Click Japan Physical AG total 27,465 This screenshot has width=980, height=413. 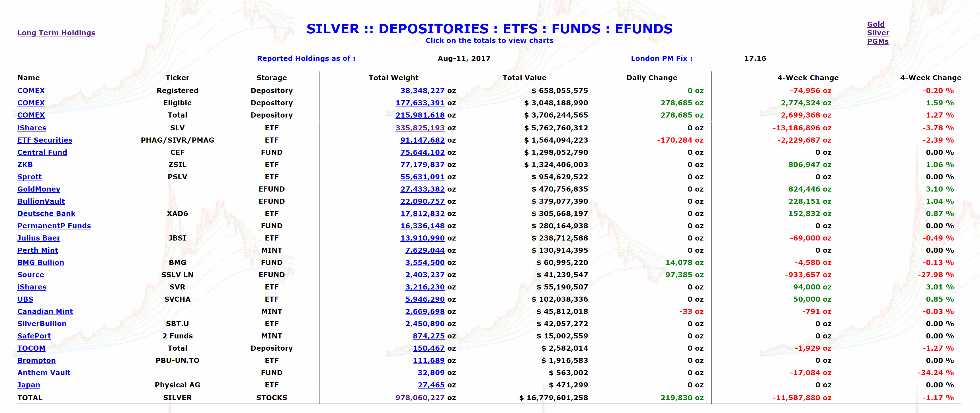(x=431, y=385)
